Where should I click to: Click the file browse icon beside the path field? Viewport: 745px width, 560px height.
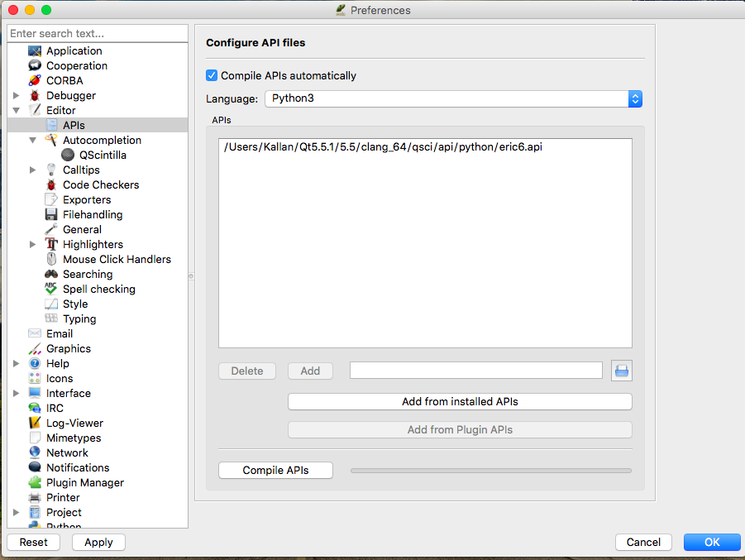click(x=622, y=371)
